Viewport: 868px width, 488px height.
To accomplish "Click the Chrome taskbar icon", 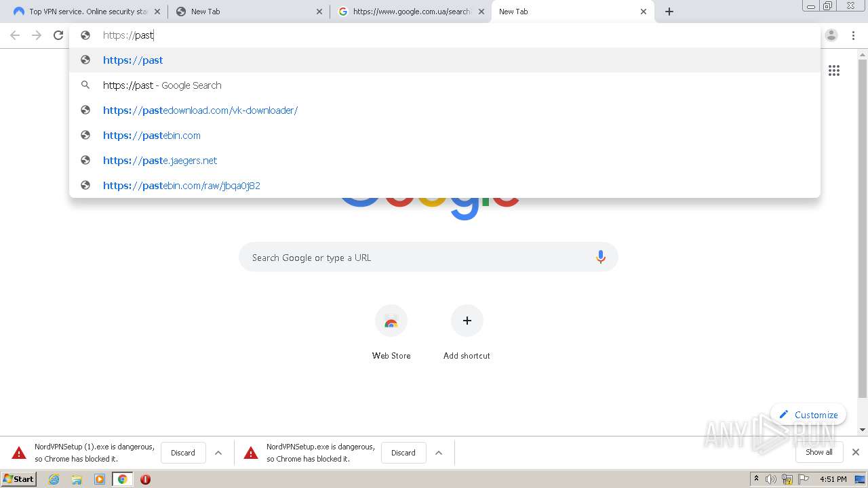I will 123,479.
